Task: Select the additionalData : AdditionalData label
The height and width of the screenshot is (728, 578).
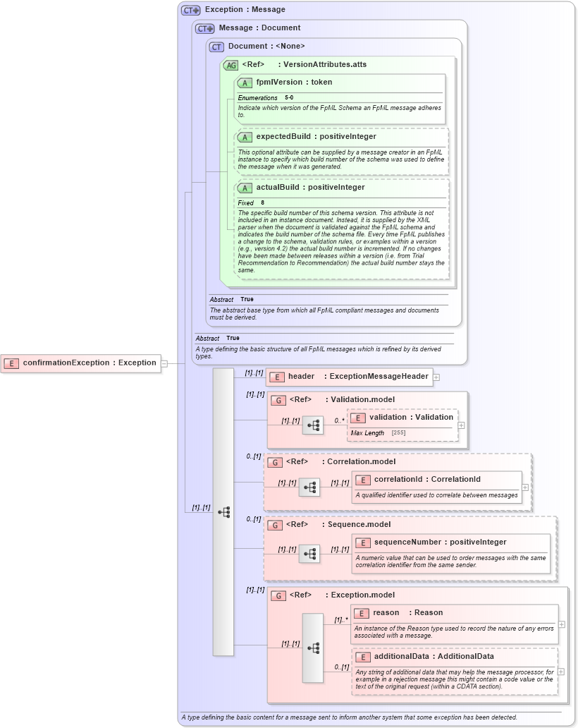Action: 433,656
